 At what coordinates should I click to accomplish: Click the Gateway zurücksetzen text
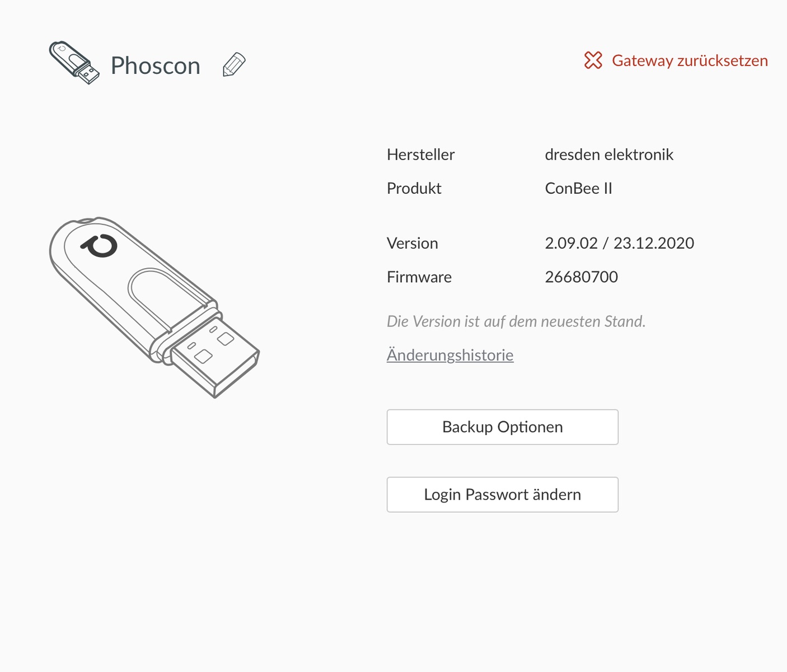click(690, 60)
